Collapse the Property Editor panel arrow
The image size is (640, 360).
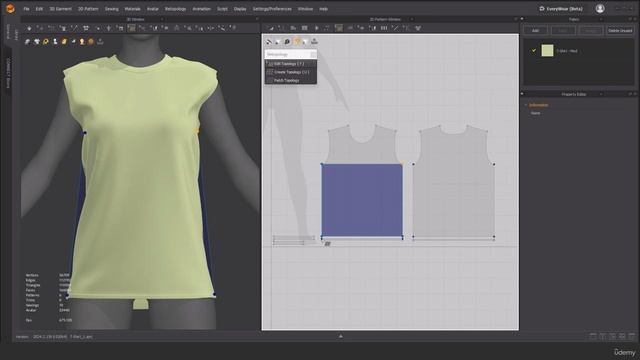[x=522, y=94]
